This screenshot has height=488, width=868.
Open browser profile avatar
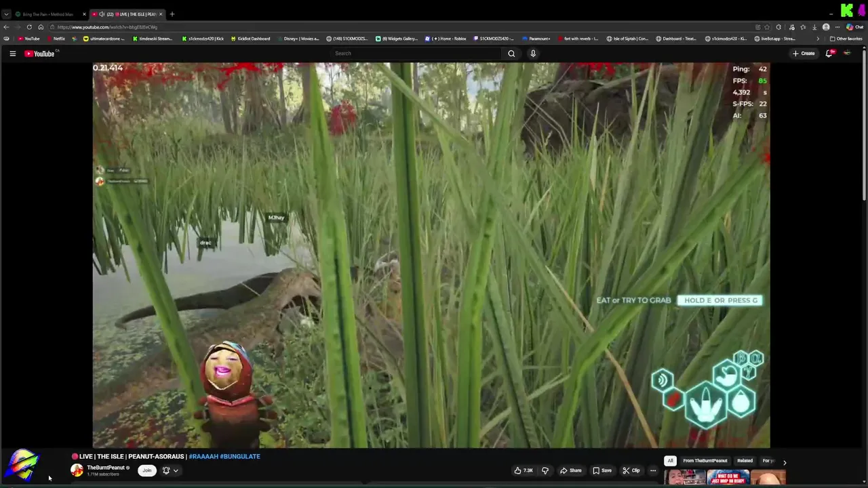pyautogui.click(x=825, y=27)
